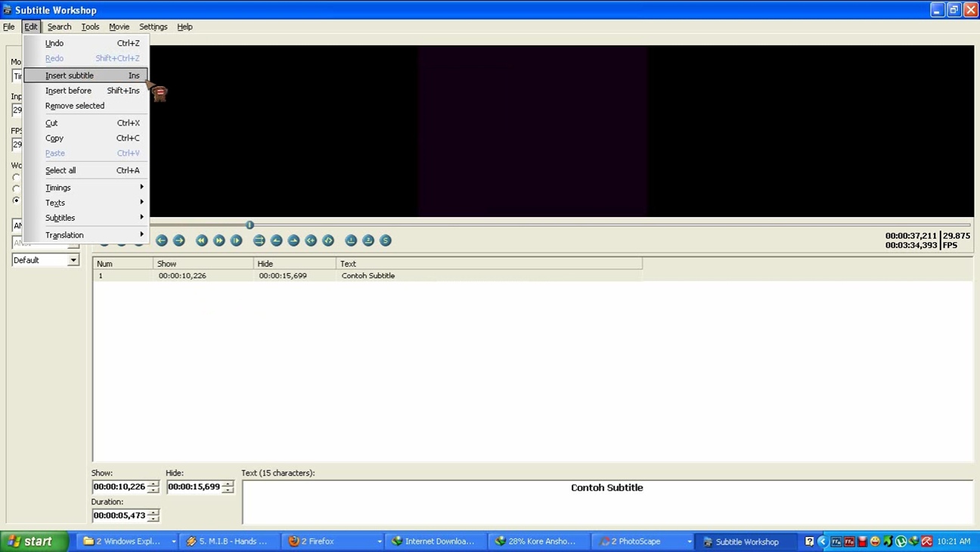980x552 pixels.
Task: Mark first sync point icon labeled 1
Action: click(351, 240)
